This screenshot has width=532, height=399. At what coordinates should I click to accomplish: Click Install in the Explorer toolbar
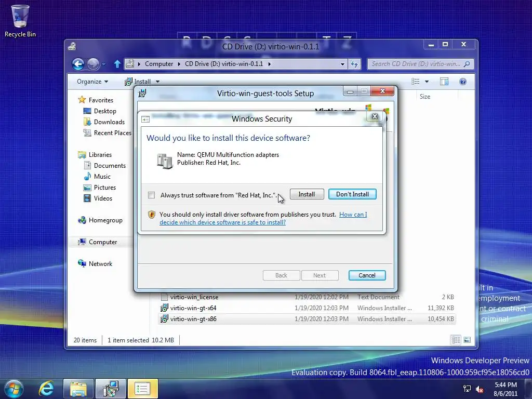tap(138, 82)
